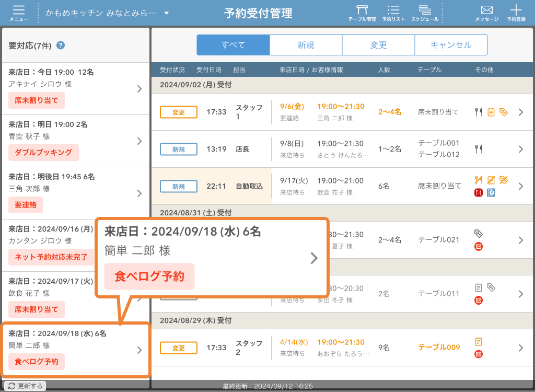The image size is (535, 392).
Task: Open the テーブル011 reservation row chevron
Action: point(521,294)
